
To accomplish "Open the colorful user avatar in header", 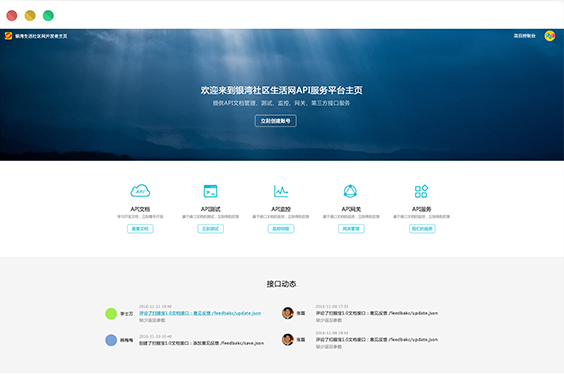I will (550, 36).
